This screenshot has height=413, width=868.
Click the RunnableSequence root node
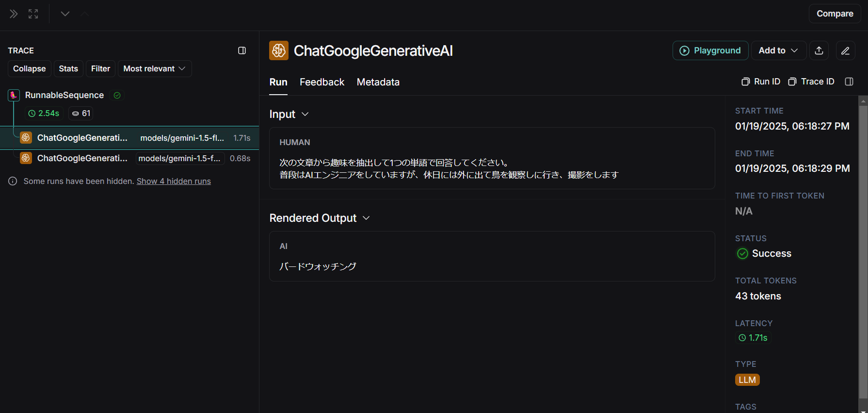click(64, 95)
